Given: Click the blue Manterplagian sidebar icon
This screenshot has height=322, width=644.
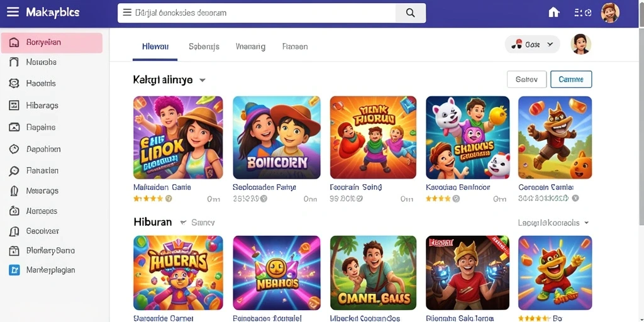Looking at the screenshot, I should tap(14, 270).
